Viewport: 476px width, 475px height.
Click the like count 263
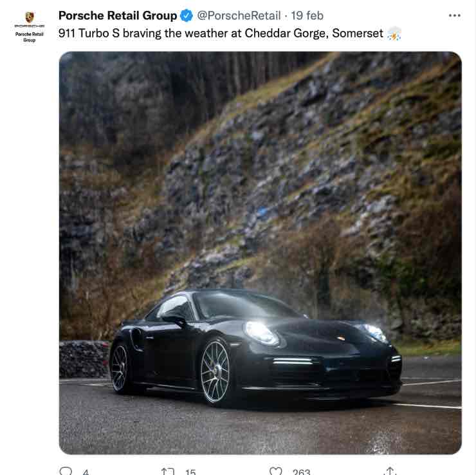click(x=302, y=472)
